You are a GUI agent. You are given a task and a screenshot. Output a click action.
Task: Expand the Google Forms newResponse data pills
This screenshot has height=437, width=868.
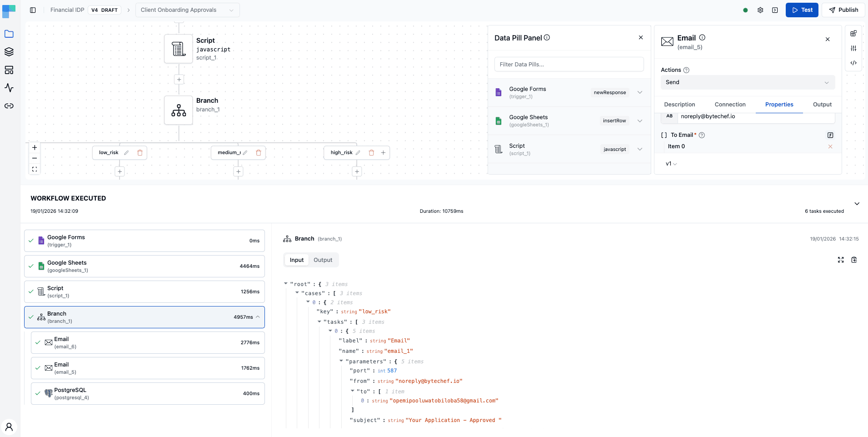639,92
